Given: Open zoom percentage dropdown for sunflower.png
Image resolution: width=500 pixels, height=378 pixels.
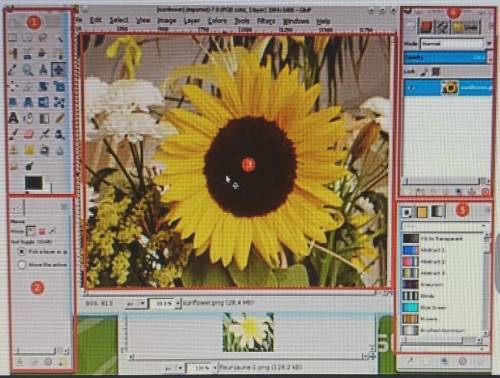Looking at the screenshot, I should coord(164,303).
